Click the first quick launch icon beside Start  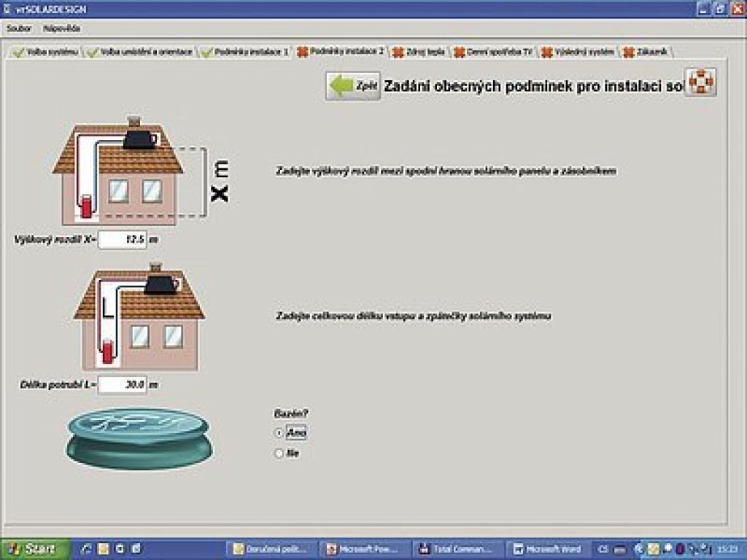[87, 549]
